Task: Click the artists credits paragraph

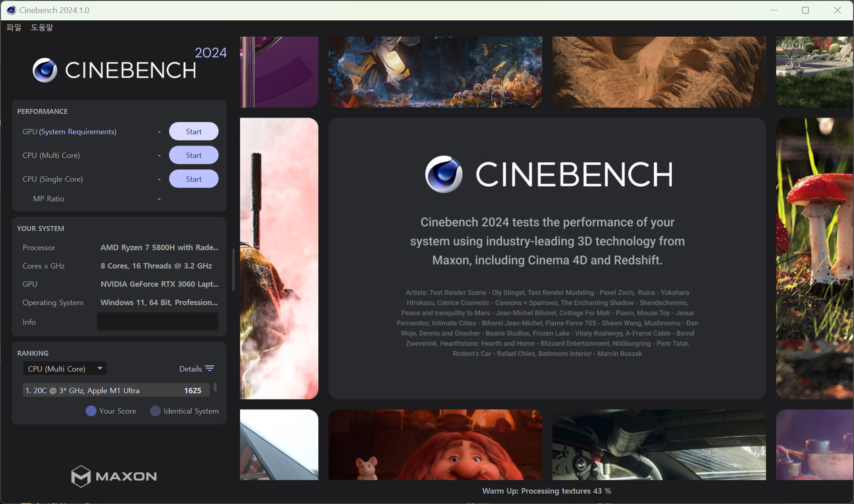Action: [x=547, y=323]
